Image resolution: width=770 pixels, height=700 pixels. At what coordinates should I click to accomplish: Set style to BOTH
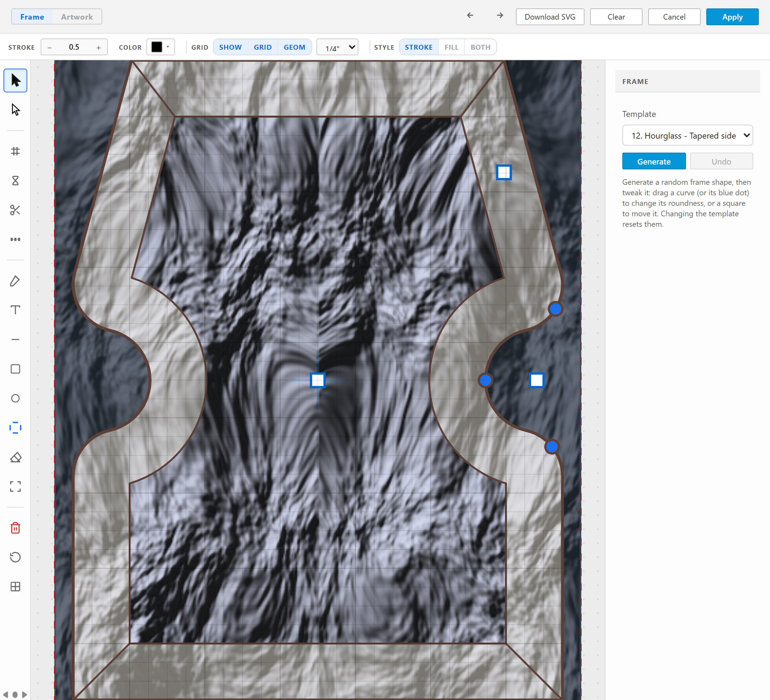(x=481, y=47)
